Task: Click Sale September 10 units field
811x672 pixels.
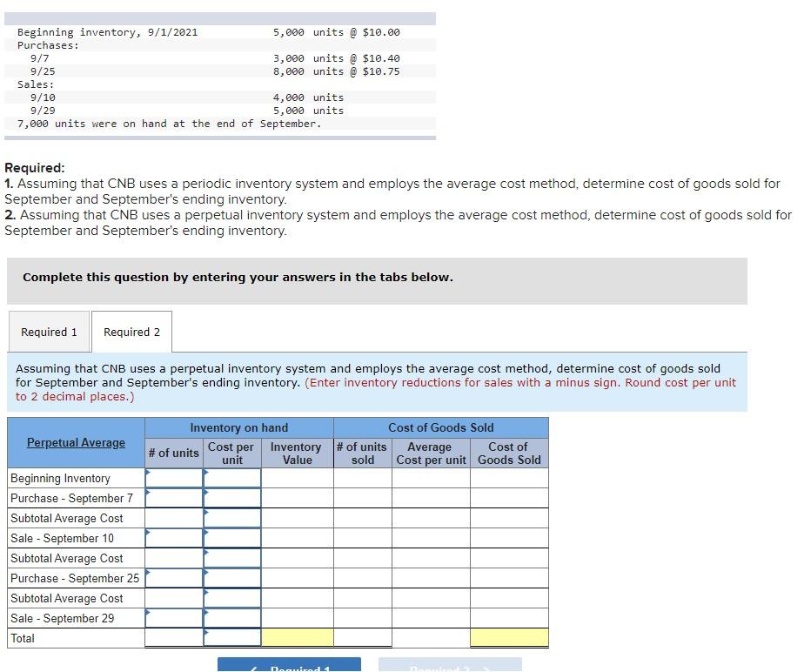Action: 172,538
